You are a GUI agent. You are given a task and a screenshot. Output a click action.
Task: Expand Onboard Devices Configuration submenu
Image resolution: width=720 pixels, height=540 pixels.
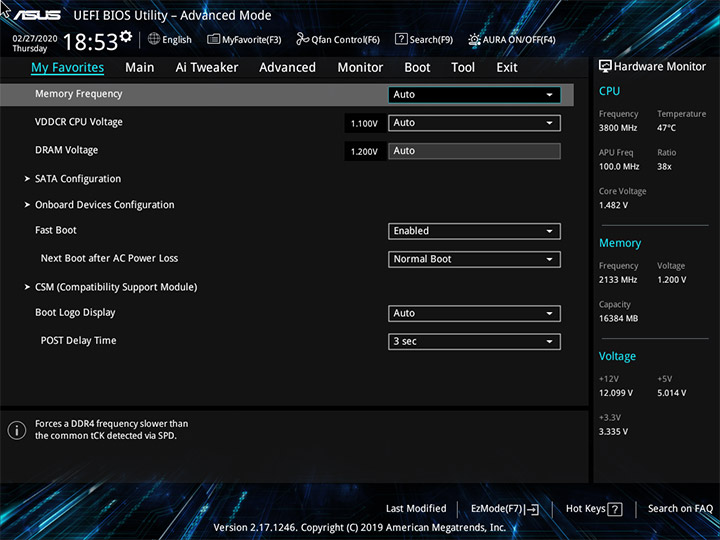(x=105, y=205)
